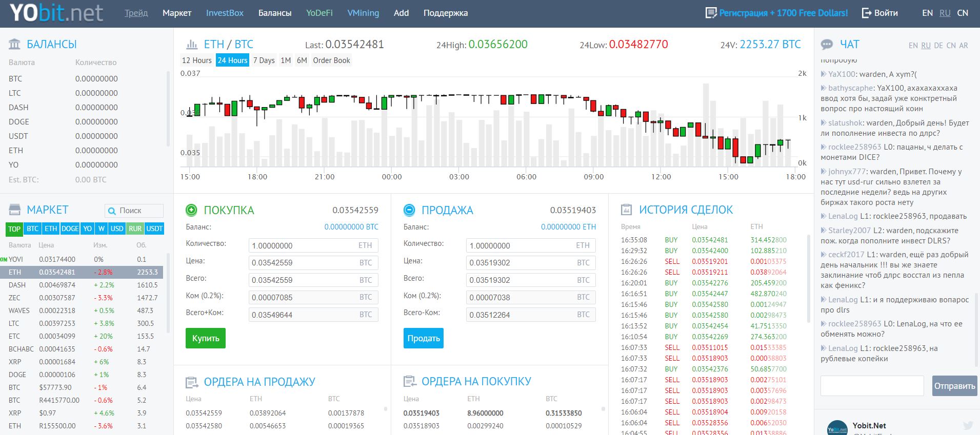Select the RUR market filter tab
980x435 pixels.
coord(135,229)
